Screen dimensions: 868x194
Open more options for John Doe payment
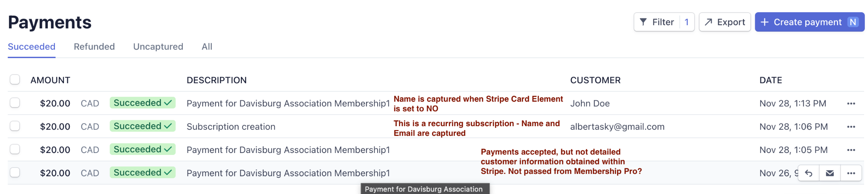click(851, 103)
